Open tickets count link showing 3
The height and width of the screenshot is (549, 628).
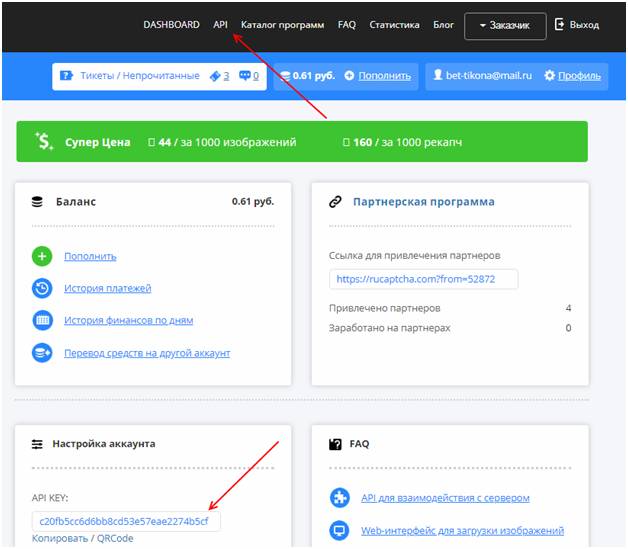[x=226, y=76]
